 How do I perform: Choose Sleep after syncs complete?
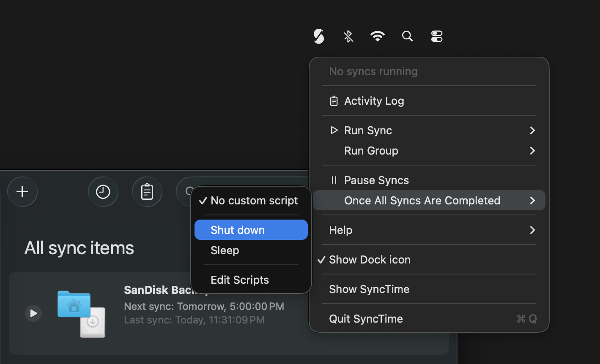[x=225, y=250]
